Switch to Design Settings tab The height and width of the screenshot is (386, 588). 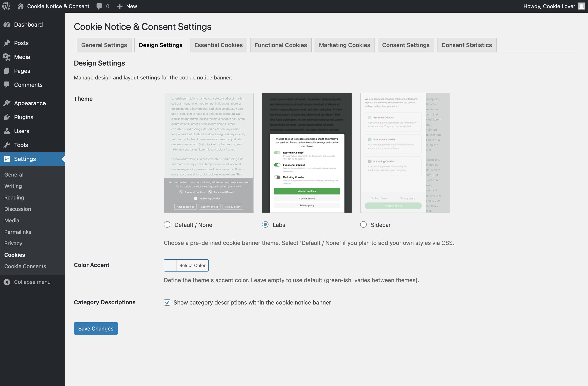161,45
